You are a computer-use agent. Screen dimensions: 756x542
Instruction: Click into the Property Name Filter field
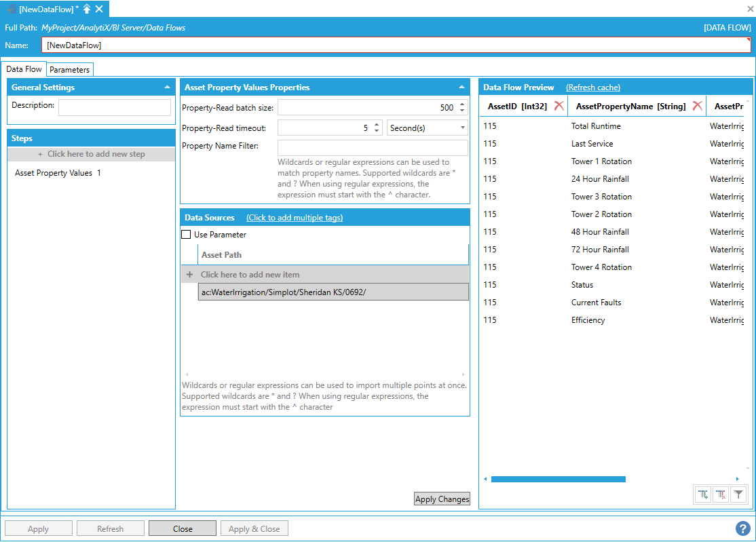coord(373,148)
